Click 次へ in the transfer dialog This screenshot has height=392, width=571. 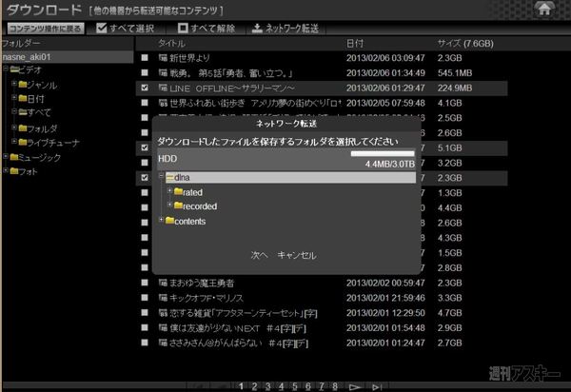[259, 255]
